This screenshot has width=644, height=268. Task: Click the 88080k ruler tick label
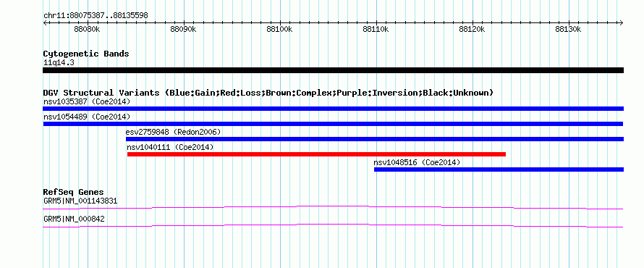[x=87, y=30]
